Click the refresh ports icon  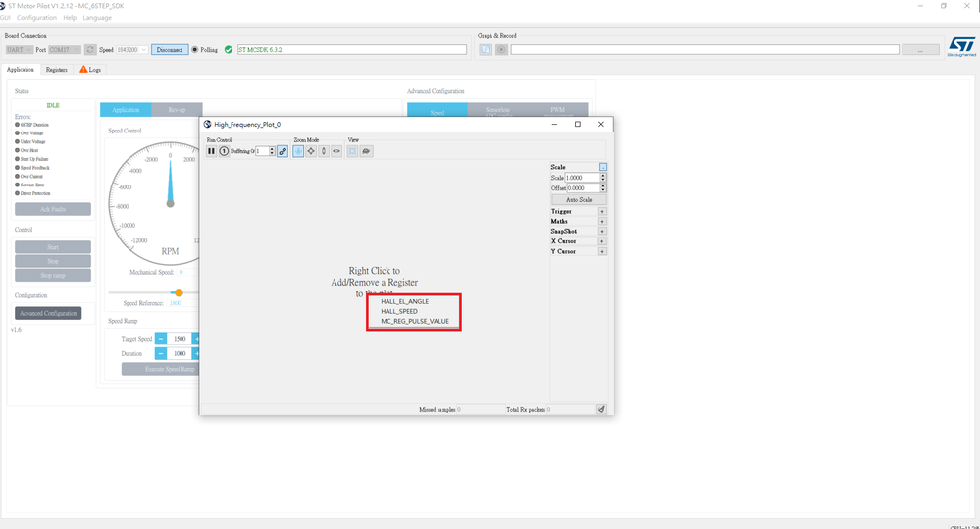(x=90, y=49)
